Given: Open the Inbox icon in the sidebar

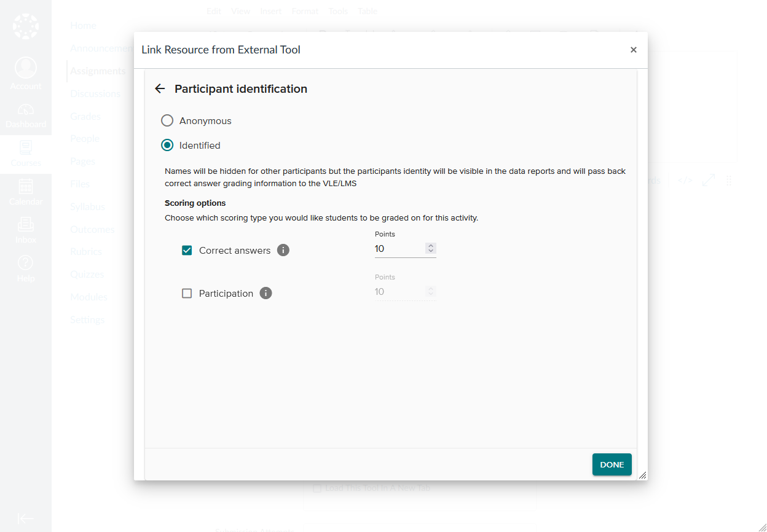Looking at the screenshot, I should click(26, 230).
